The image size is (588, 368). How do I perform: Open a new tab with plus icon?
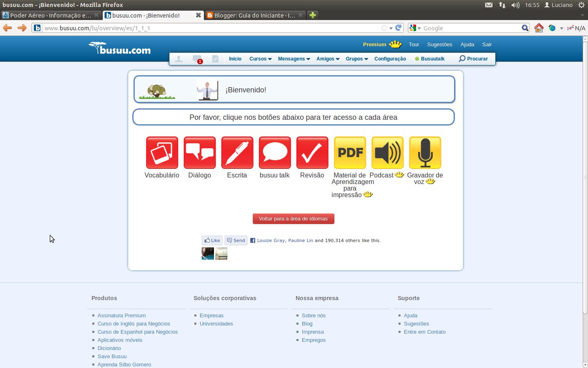pyautogui.click(x=313, y=15)
